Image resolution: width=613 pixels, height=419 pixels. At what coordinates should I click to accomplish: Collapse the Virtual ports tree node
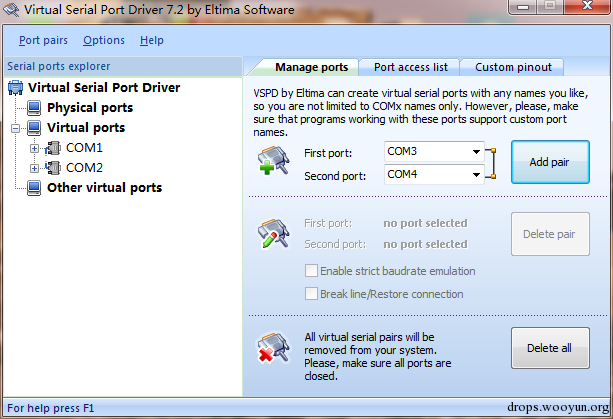(x=16, y=128)
